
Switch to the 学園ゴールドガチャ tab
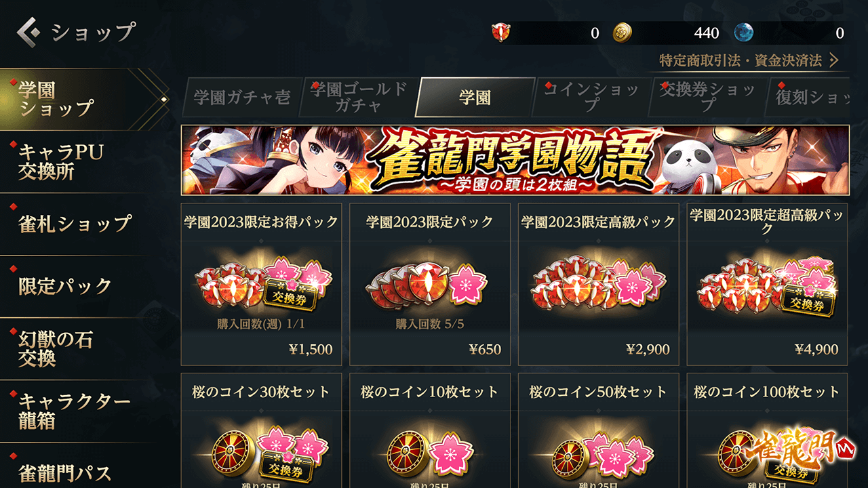point(359,98)
